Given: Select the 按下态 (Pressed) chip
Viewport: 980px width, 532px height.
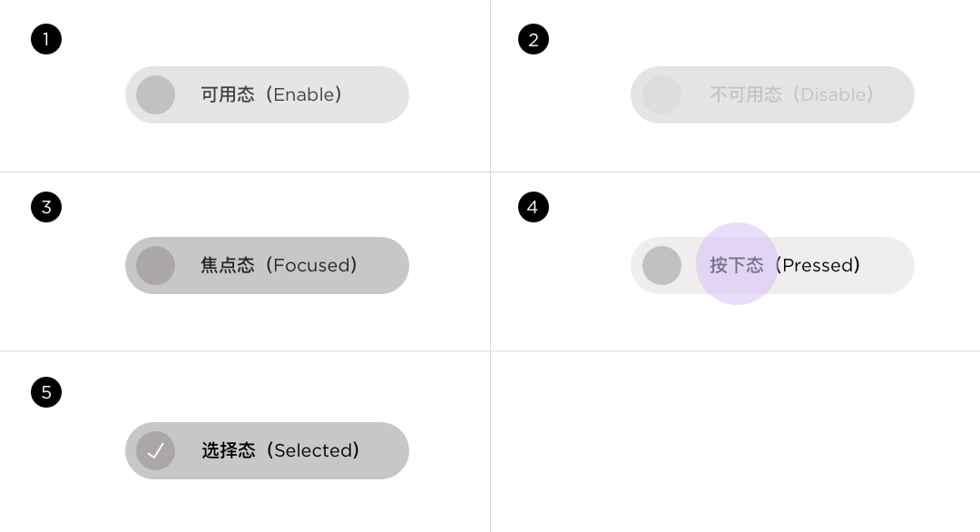Looking at the screenshot, I should (x=772, y=266).
